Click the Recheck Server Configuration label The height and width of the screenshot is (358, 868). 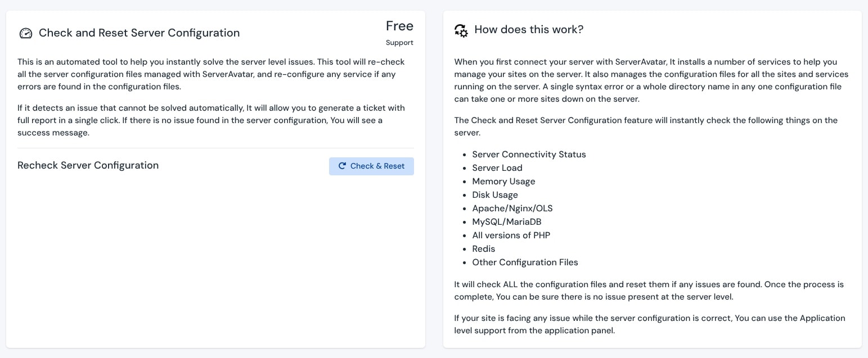click(88, 165)
